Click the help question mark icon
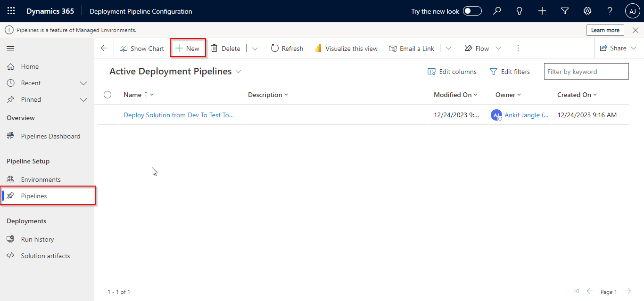Viewport: 644px width, 301px height. click(610, 11)
